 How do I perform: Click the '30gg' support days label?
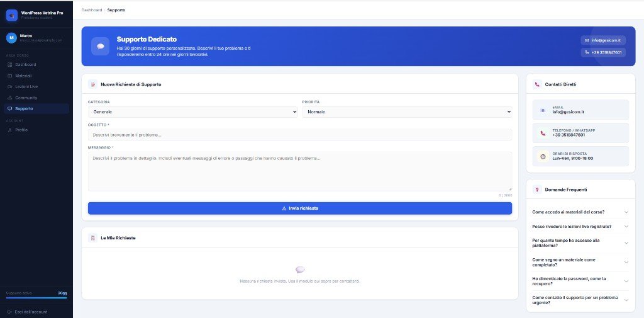[62, 293]
